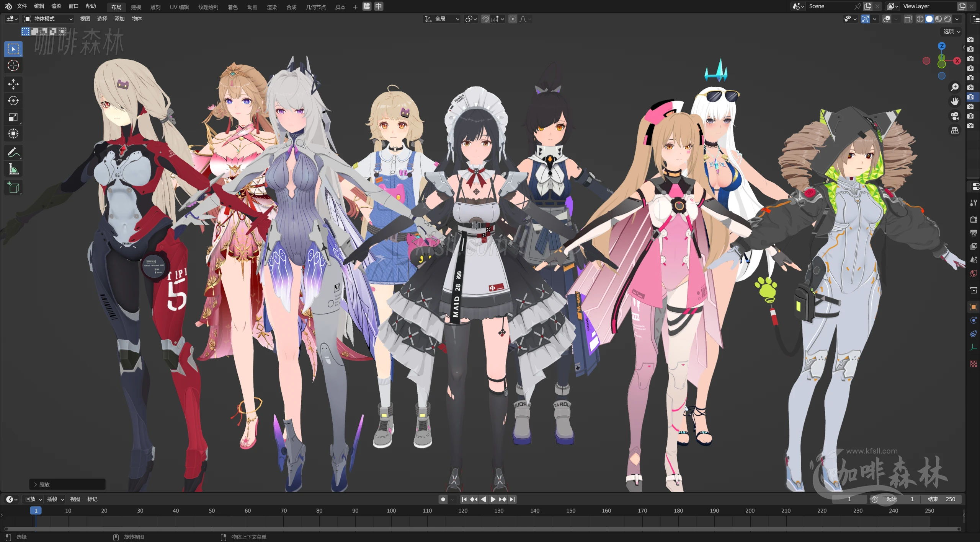Create a new scene with the copy icon
980x542 pixels.
pos(868,6)
